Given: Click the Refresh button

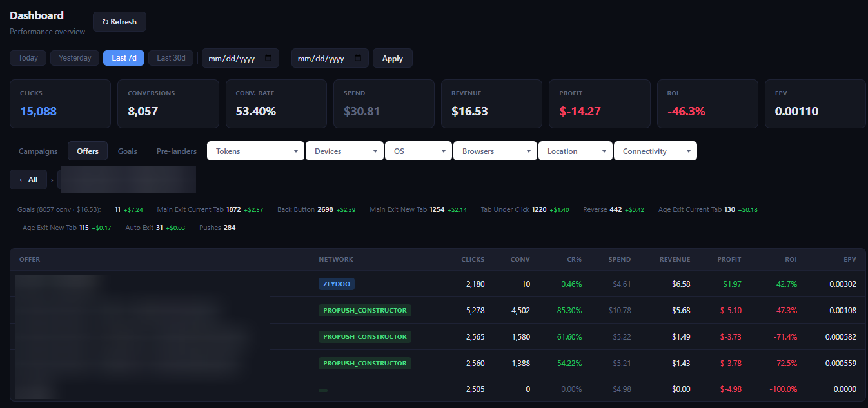Looking at the screenshot, I should (x=119, y=21).
